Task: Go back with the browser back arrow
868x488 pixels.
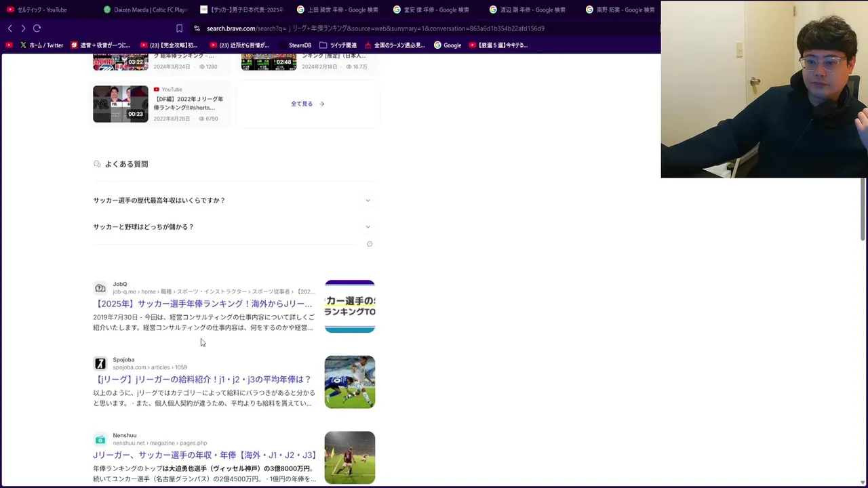Action: 9,28
